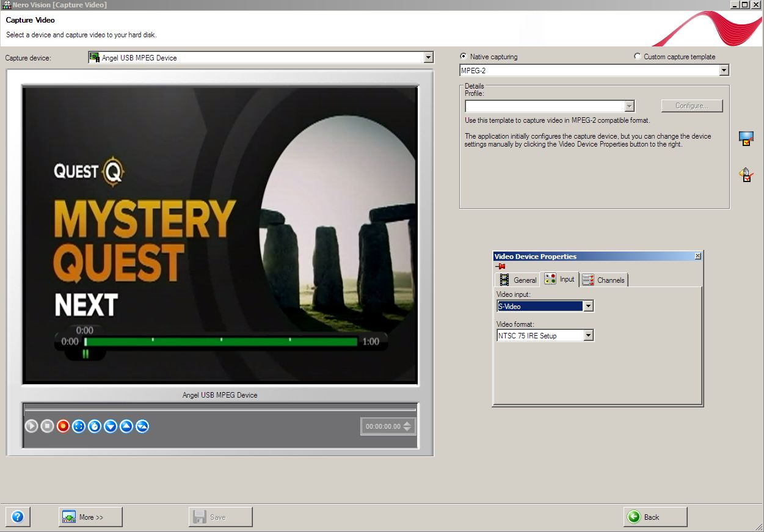
Task: Expand the Video input S-Video dropdown
Action: (588, 306)
